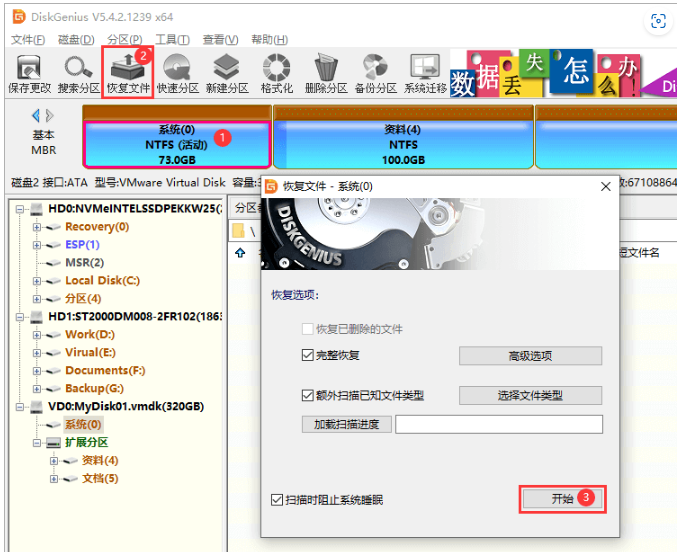Viewport: 679px width, 552px height.
Task: Collapse the VD0 disk tree node
Action: click(19, 407)
